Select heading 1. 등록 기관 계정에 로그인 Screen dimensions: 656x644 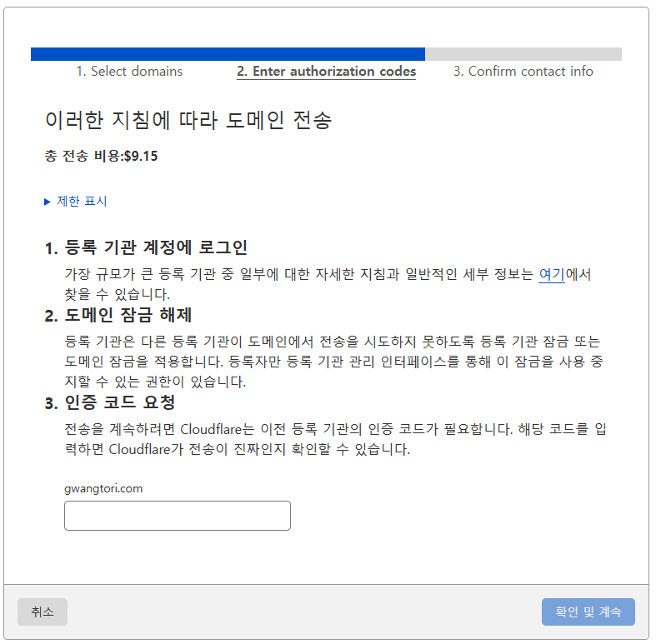pos(146,247)
